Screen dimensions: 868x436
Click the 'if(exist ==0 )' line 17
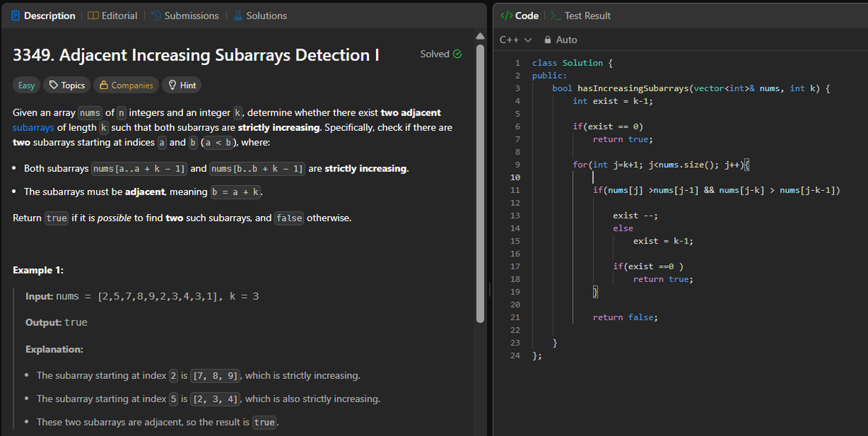649,266
